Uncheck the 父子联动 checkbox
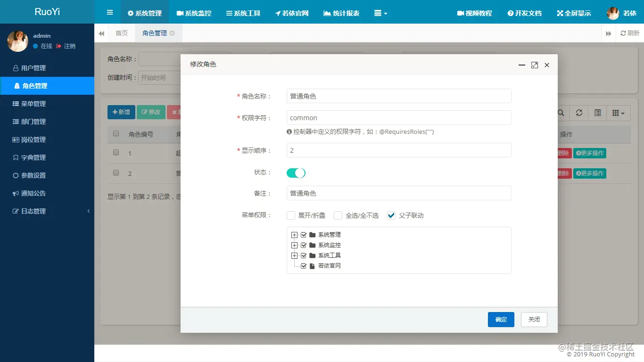 click(391, 215)
